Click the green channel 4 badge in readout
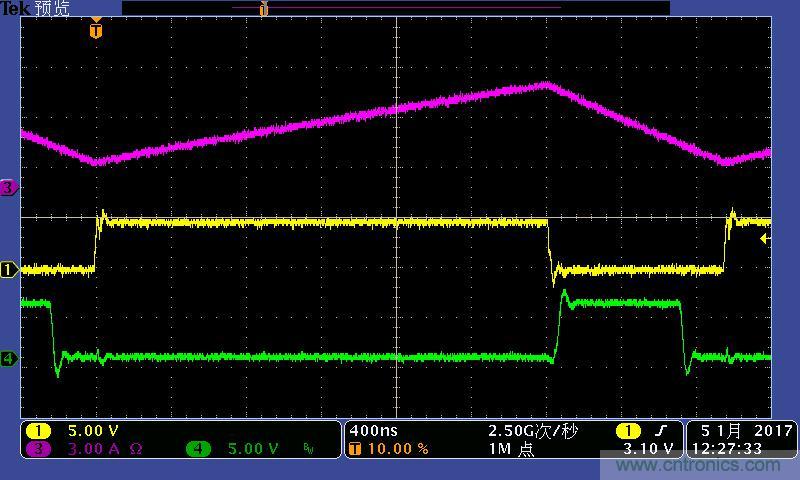 pos(199,449)
